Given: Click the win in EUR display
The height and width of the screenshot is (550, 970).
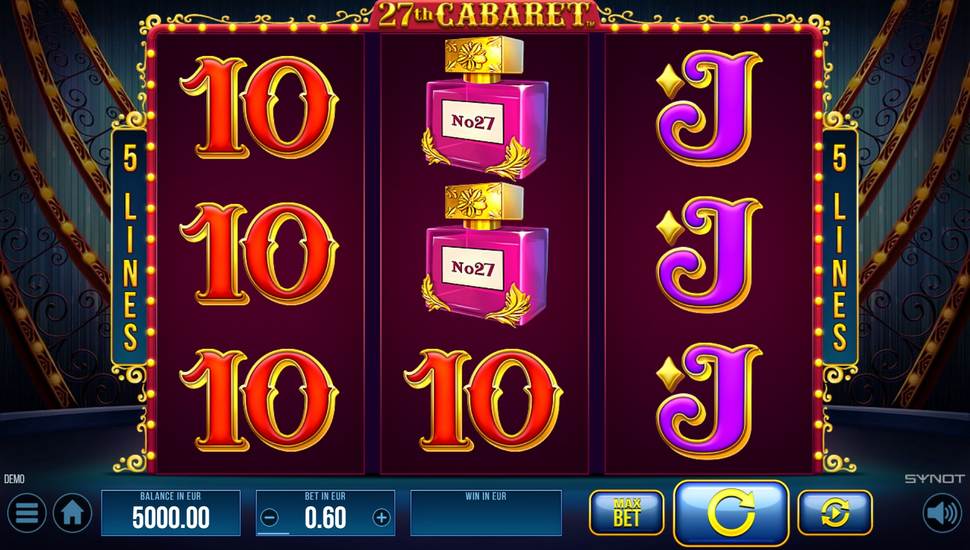Looking at the screenshot, I should pos(486,513).
